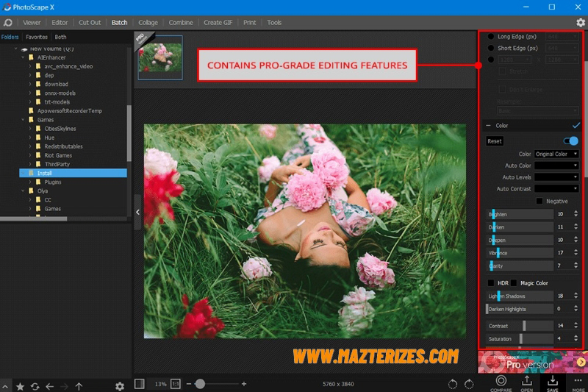588x392 pixels.
Task: Collapse the AIEnhancer folder
Action: click(23, 57)
